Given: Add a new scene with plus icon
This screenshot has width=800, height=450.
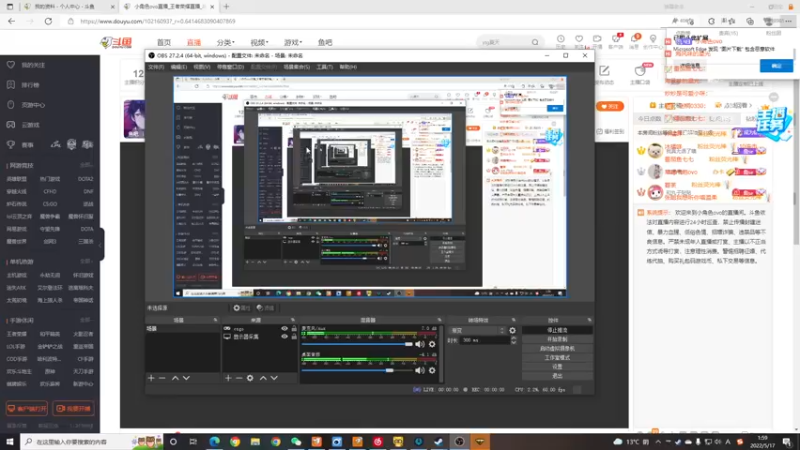Looking at the screenshot, I should (151, 378).
